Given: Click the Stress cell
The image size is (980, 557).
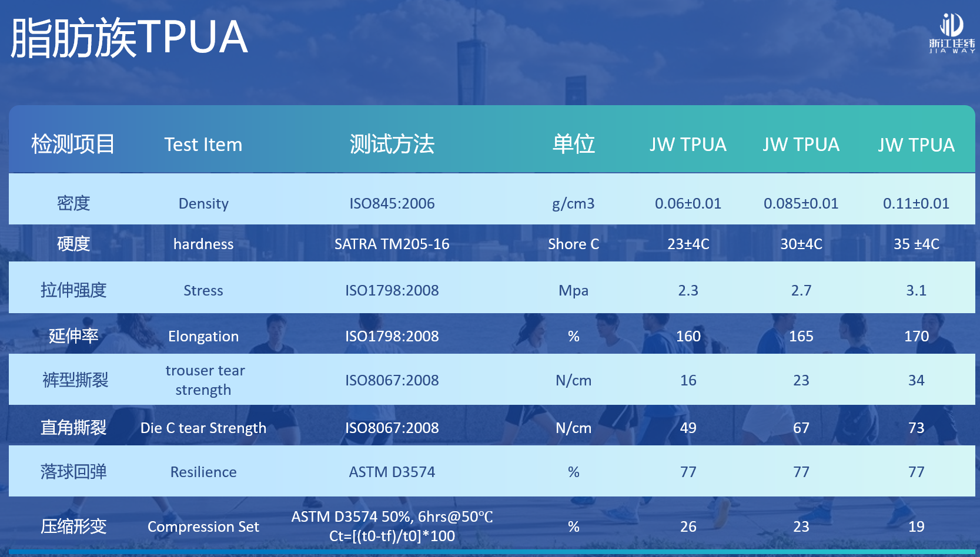Looking at the screenshot, I should pyautogui.click(x=203, y=290).
